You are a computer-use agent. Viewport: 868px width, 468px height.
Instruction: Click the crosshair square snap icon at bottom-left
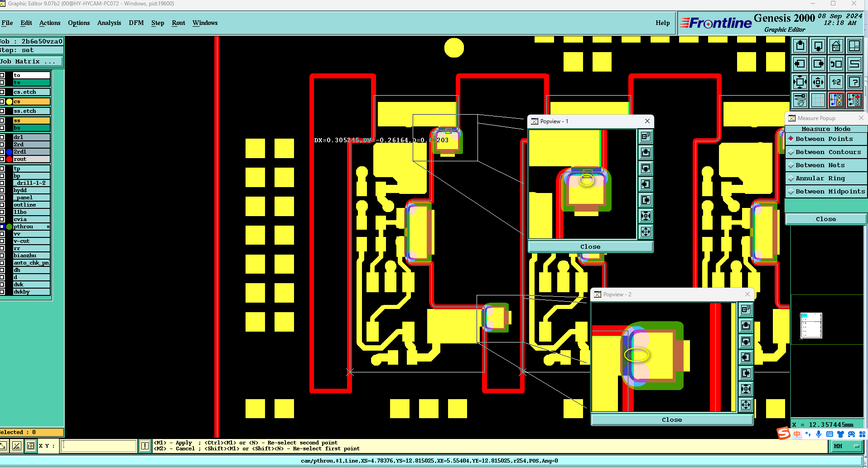pyautogui.click(x=30, y=446)
